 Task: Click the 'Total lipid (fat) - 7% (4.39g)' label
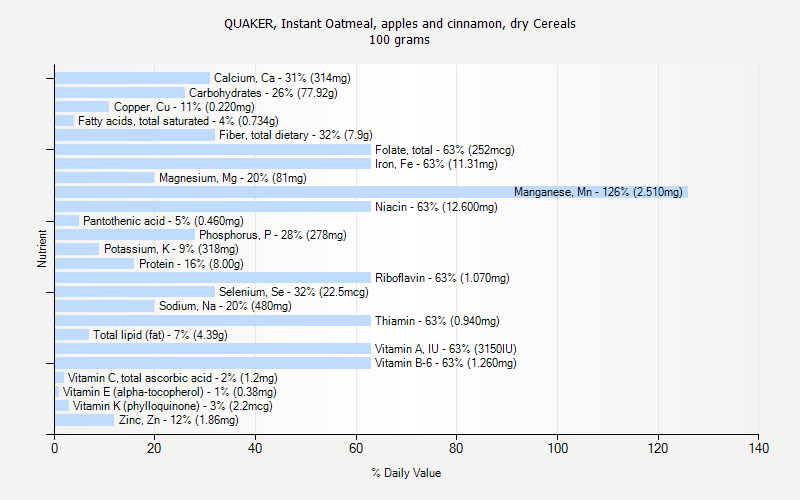pyautogui.click(x=160, y=335)
